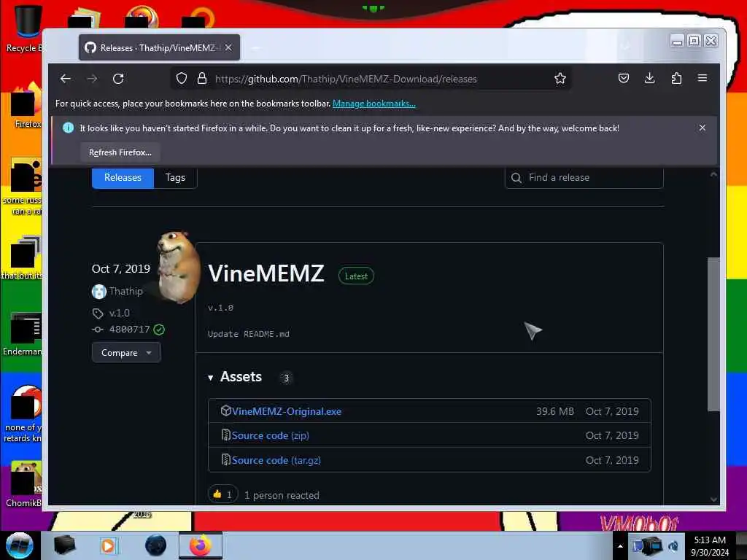Image resolution: width=747 pixels, height=560 pixels.
Task: Open Save to Pocket icon
Action: pyautogui.click(x=624, y=79)
